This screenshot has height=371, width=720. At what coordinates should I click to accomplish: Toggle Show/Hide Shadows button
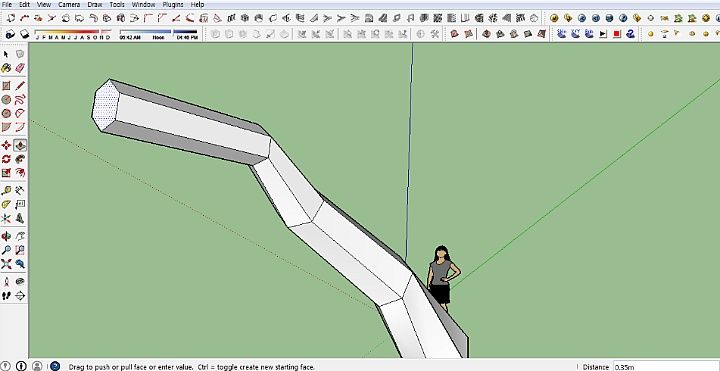(x=24, y=34)
